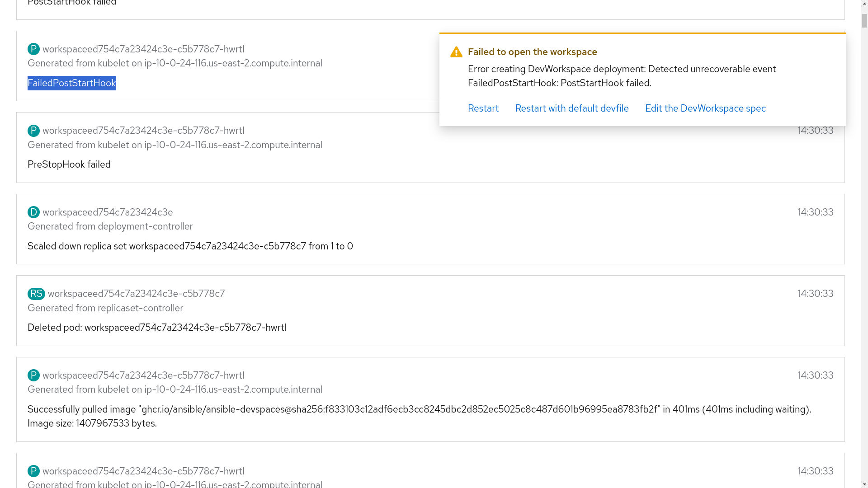Click the Deployment D icon badge
The height and width of the screenshot is (488, 868).
point(33,212)
